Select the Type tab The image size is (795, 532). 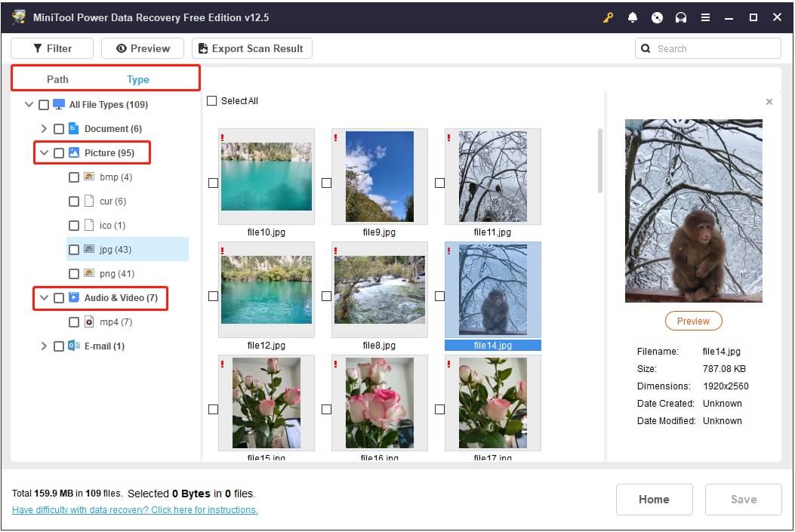pyautogui.click(x=138, y=78)
